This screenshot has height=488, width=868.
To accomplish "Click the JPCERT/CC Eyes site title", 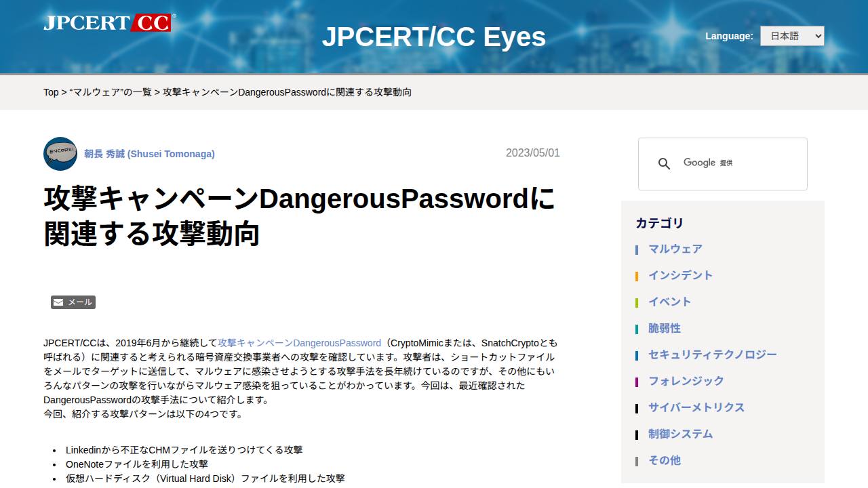I will click(434, 37).
